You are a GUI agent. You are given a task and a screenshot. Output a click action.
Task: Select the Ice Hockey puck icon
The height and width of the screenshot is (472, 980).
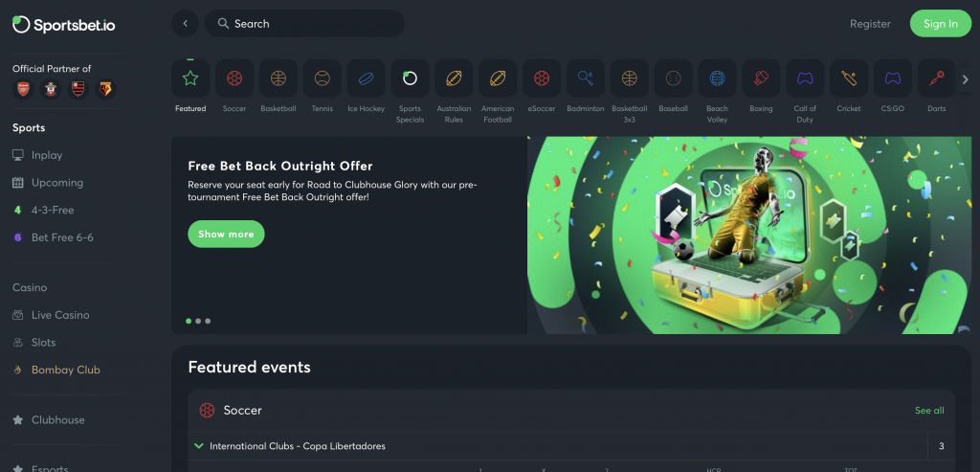tap(367, 79)
